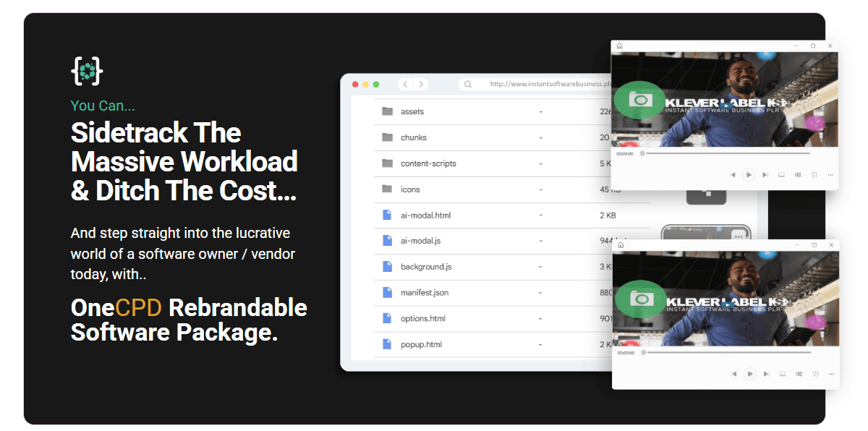Click the chunks folder icon
This screenshot has height=431, width=868.
click(387, 137)
